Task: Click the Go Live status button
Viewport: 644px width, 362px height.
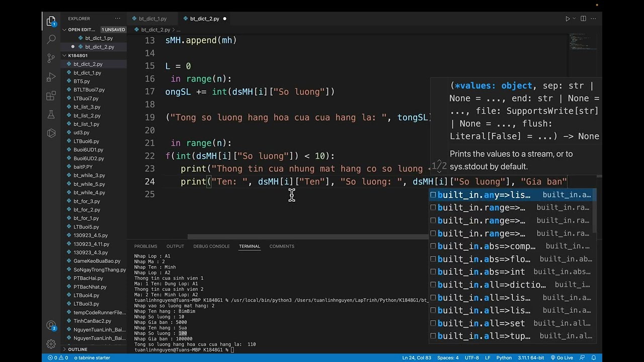Action: pyautogui.click(x=561, y=358)
